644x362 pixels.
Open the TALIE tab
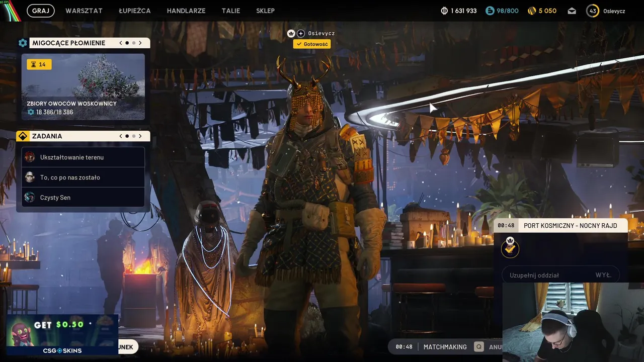click(x=231, y=11)
